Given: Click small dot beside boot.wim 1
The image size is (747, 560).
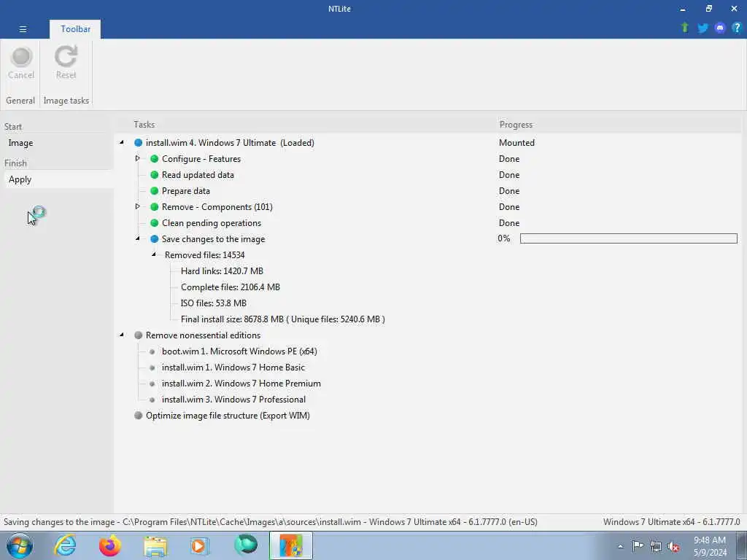Looking at the screenshot, I should [152, 351].
